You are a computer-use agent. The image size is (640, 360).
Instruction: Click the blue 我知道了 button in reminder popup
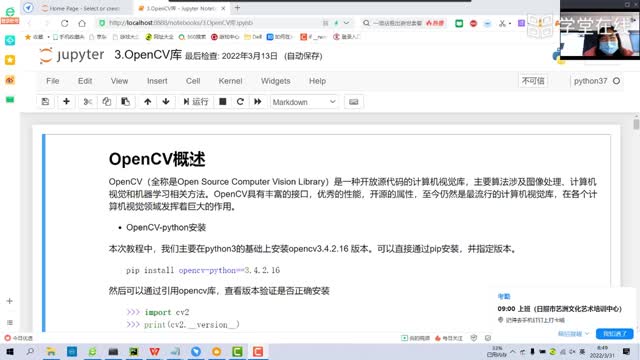tap(615, 333)
